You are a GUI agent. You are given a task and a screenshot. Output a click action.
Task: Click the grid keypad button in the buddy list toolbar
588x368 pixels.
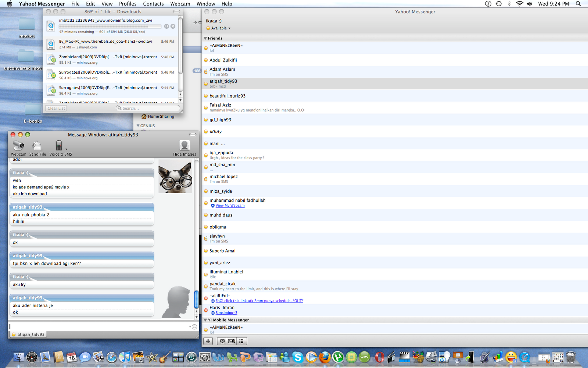[x=241, y=341]
